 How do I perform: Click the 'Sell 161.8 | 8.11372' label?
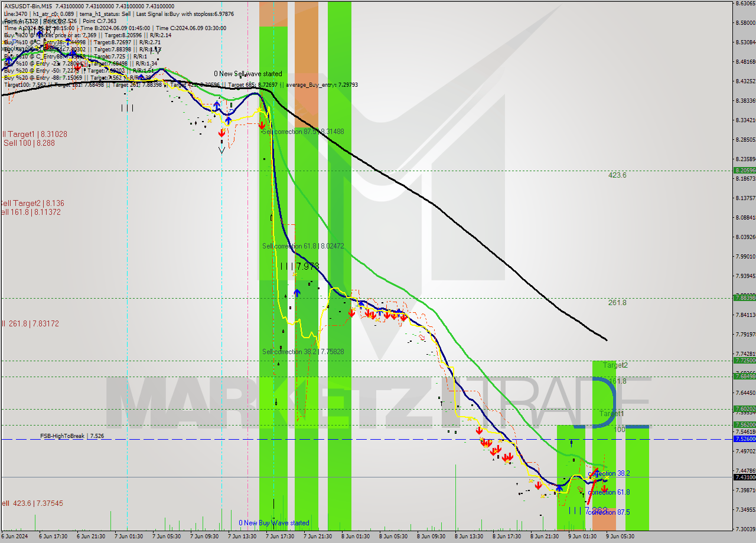click(30, 212)
